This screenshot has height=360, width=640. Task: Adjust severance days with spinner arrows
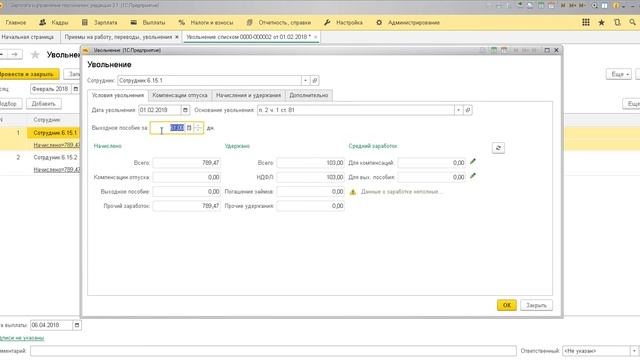(198, 128)
